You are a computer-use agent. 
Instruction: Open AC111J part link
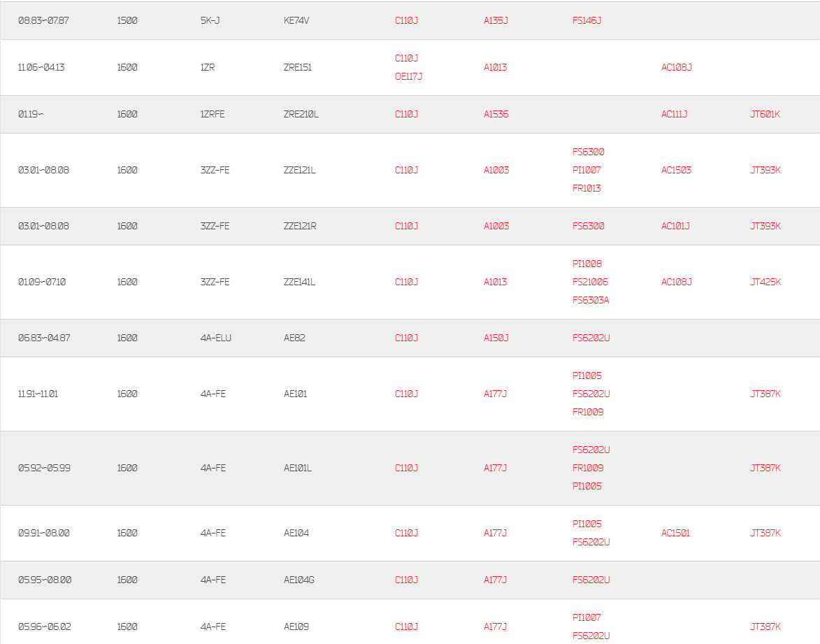pyautogui.click(x=674, y=114)
